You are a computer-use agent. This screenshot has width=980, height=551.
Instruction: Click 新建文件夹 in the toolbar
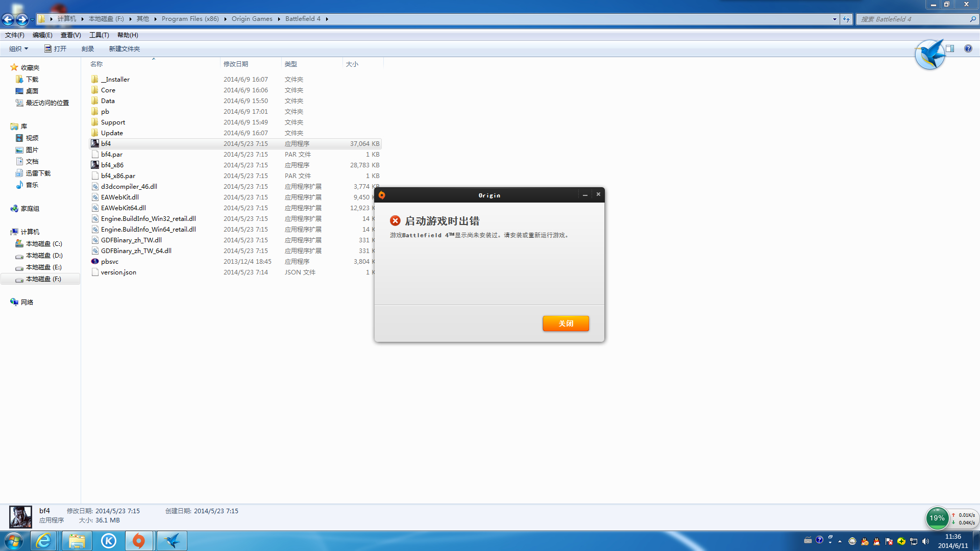point(124,48)
